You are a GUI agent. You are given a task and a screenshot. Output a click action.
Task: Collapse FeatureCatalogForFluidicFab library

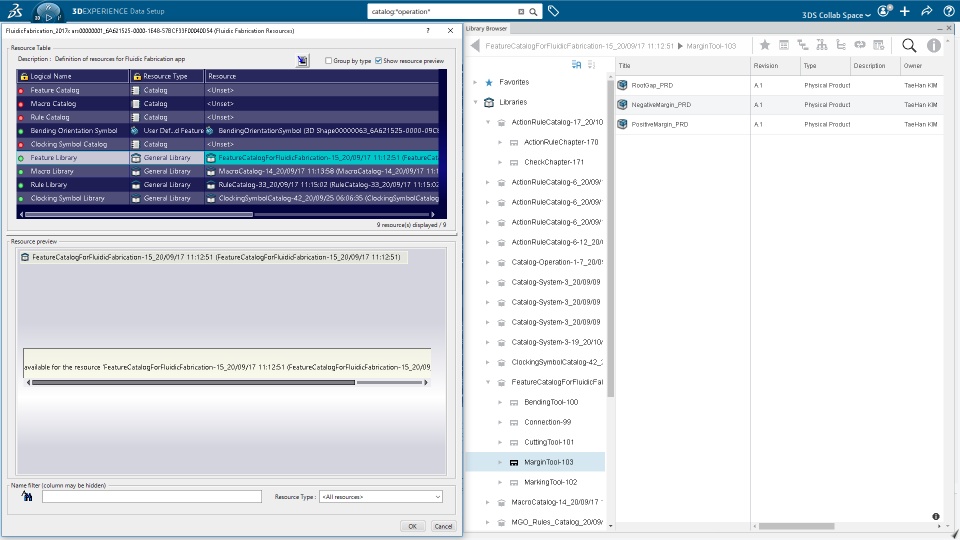click(488, 382)
